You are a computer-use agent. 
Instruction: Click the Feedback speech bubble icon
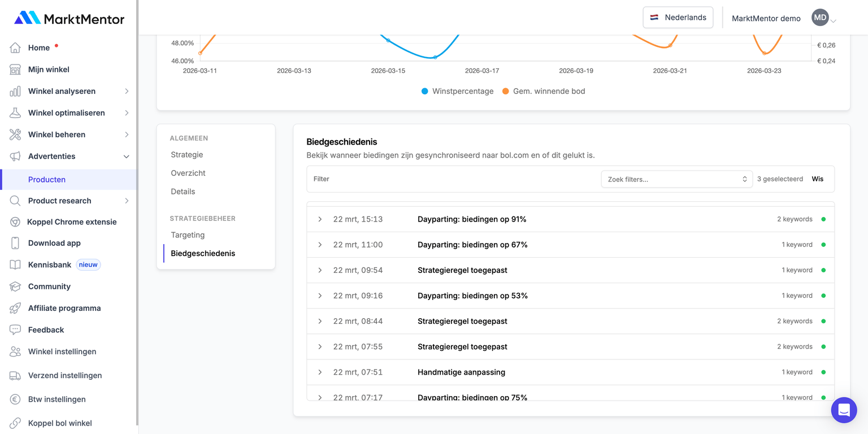[x=15, y=330]
